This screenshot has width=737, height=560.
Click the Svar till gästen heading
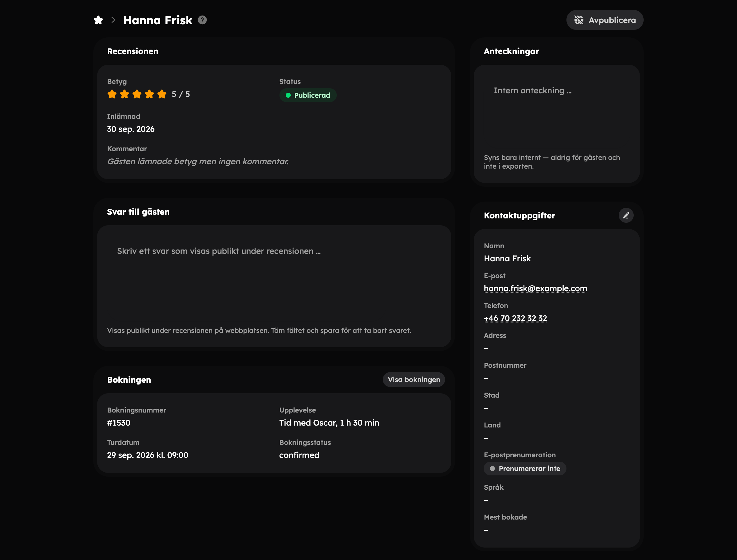(138, 212)
